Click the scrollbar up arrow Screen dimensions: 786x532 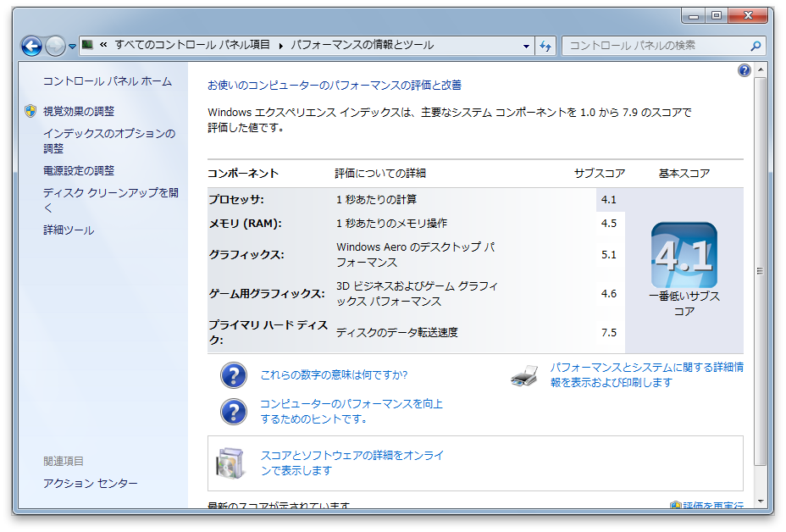[x=761, y=69]
